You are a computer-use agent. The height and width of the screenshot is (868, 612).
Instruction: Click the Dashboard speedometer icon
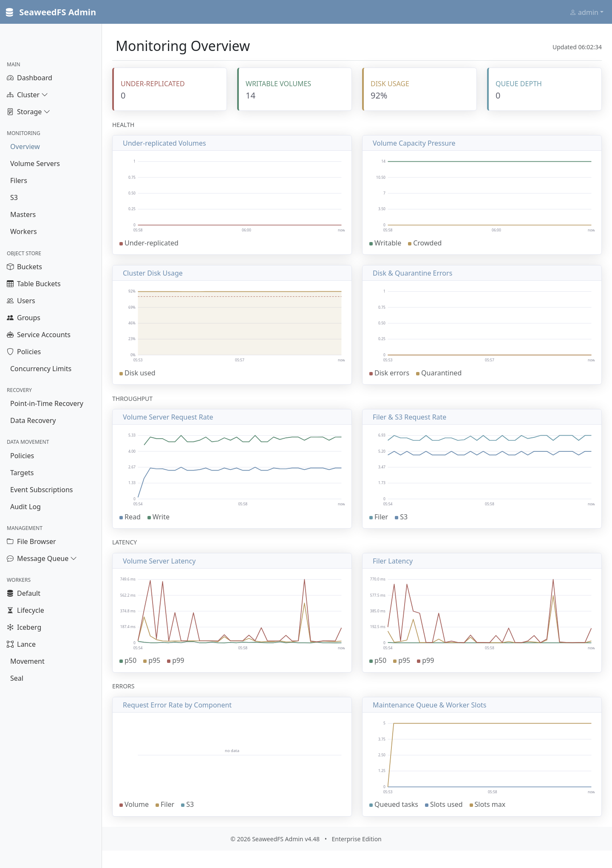pyautogui.click(x=10, y=78)
